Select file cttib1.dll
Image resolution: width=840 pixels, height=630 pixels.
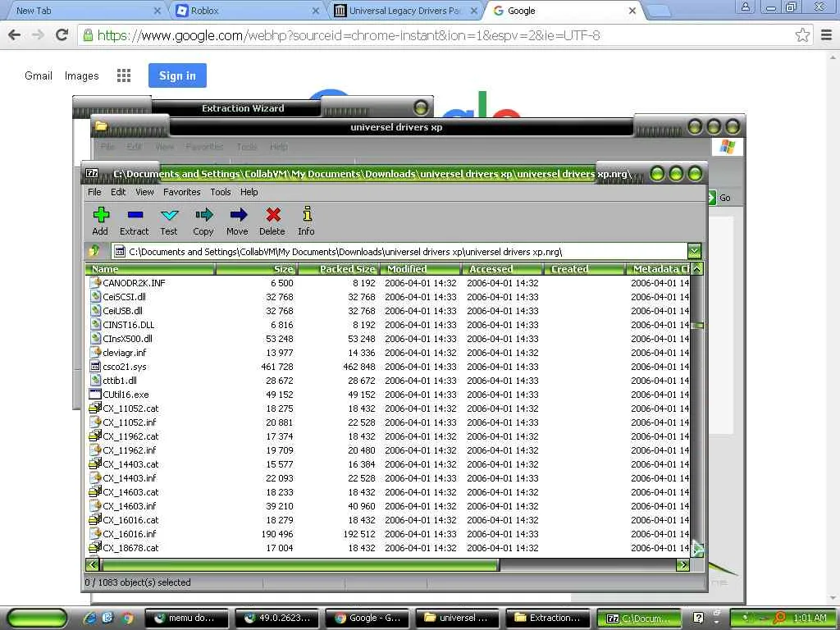point(120,381)
